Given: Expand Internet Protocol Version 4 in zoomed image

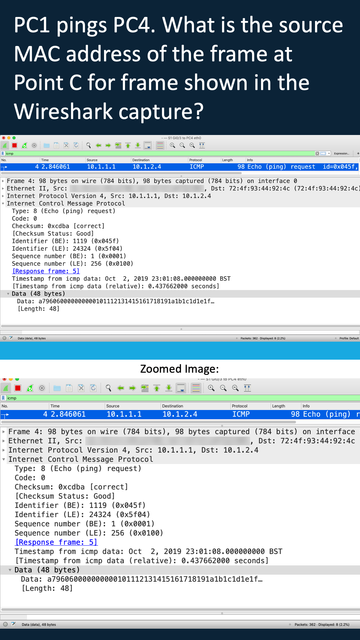Looking at the screenshot, I should [4, 450].
